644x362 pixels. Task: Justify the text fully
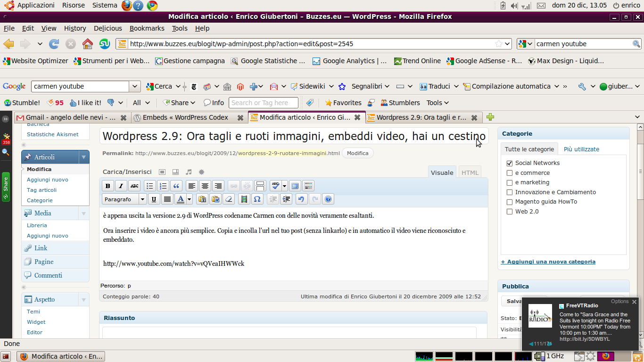167,199
